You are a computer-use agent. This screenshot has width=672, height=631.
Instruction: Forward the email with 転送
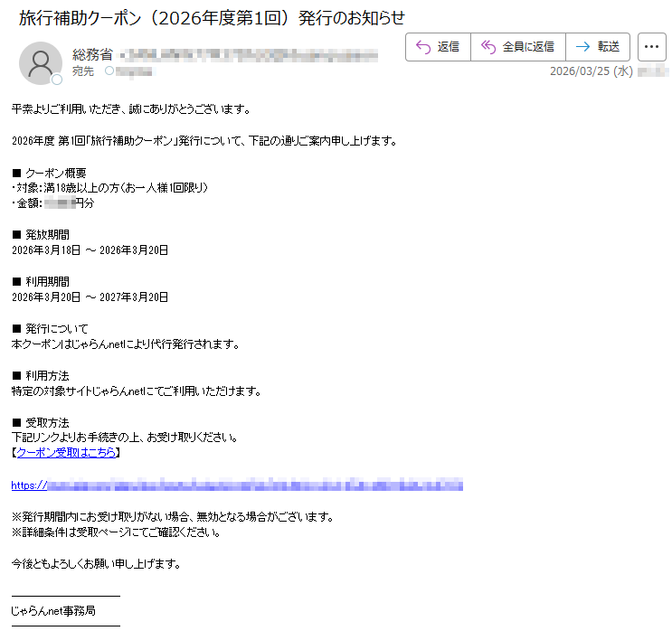pos(598,47)
